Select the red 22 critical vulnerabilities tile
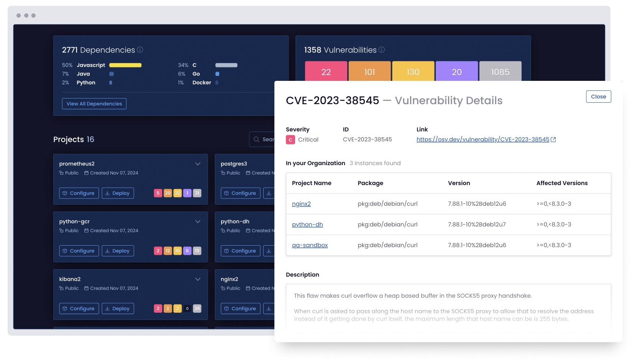This screenshot has width=640, height=364. 326,72
